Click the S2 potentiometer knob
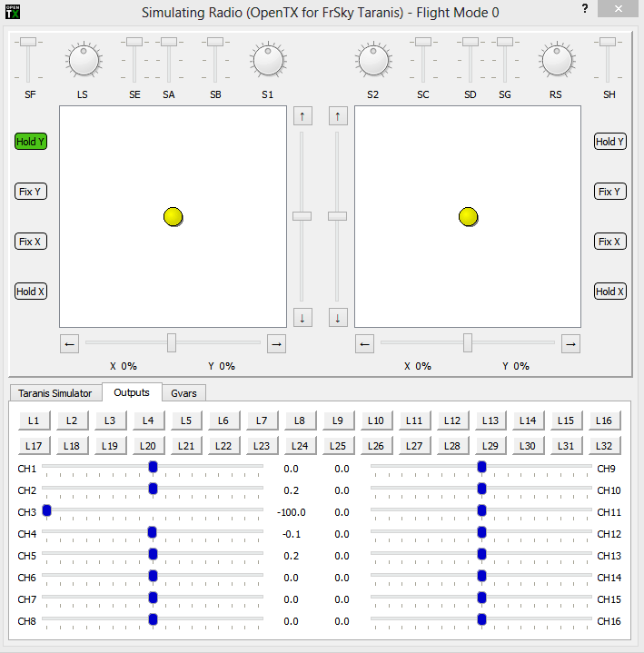The height and width of the screenshot is (653, 644). [373, 60]
